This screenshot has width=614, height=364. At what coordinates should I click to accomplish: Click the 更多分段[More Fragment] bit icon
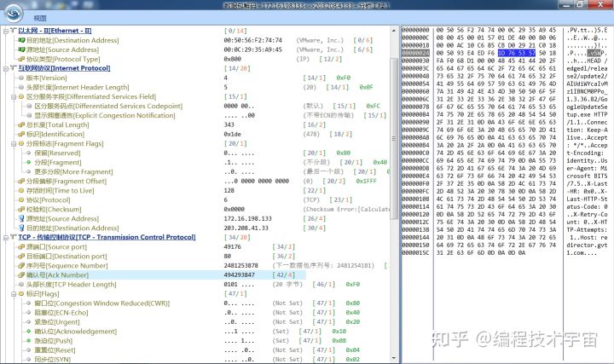[x=29, y=172]
